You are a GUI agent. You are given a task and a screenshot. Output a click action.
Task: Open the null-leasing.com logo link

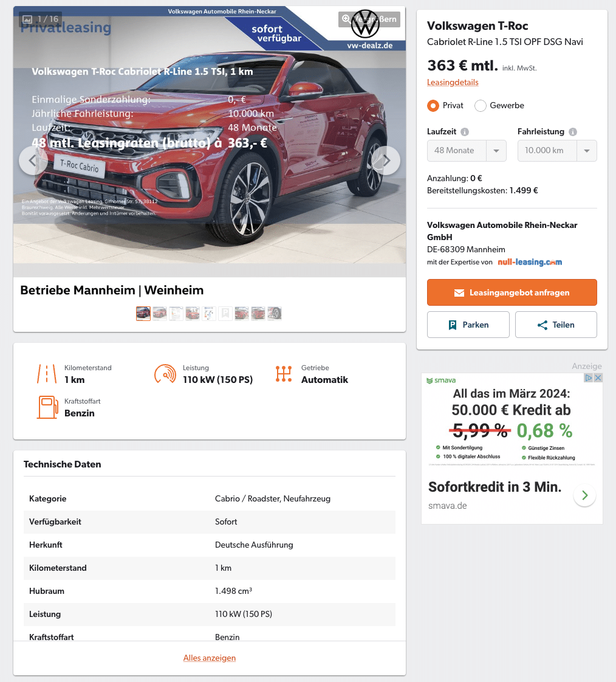coord(530,262)
